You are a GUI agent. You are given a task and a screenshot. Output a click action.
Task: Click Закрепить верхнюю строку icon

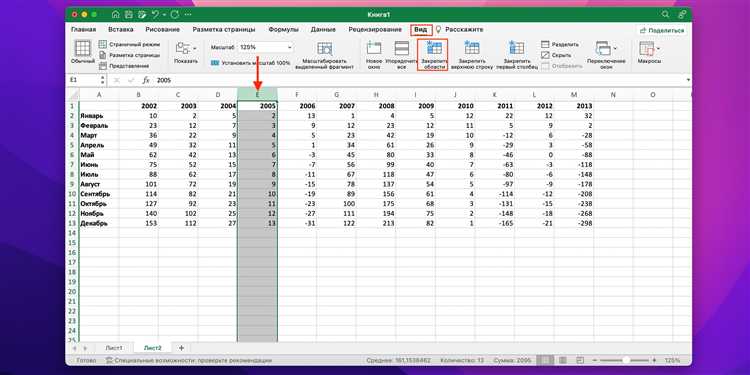tap(472, 48)
